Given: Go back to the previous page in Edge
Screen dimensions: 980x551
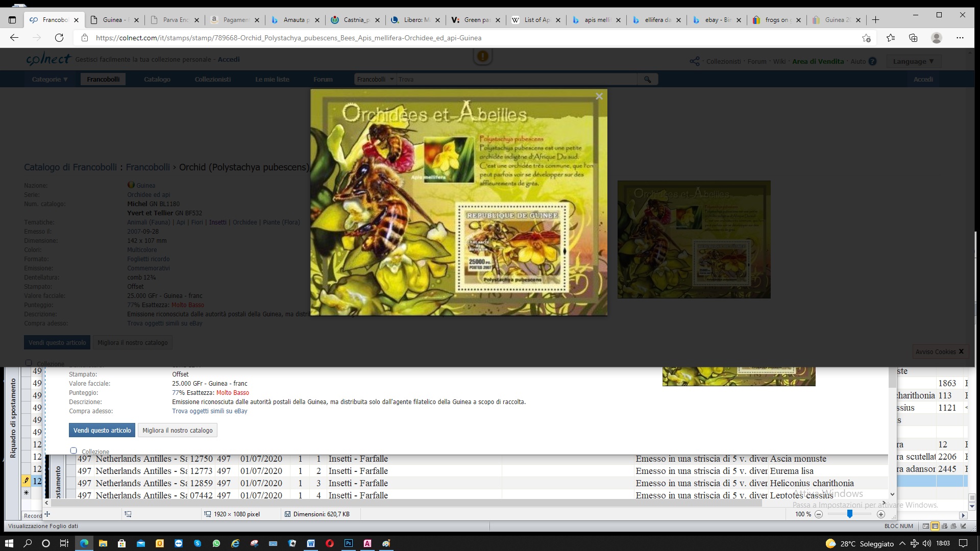Looking at the screenshot, I should 14,38.
